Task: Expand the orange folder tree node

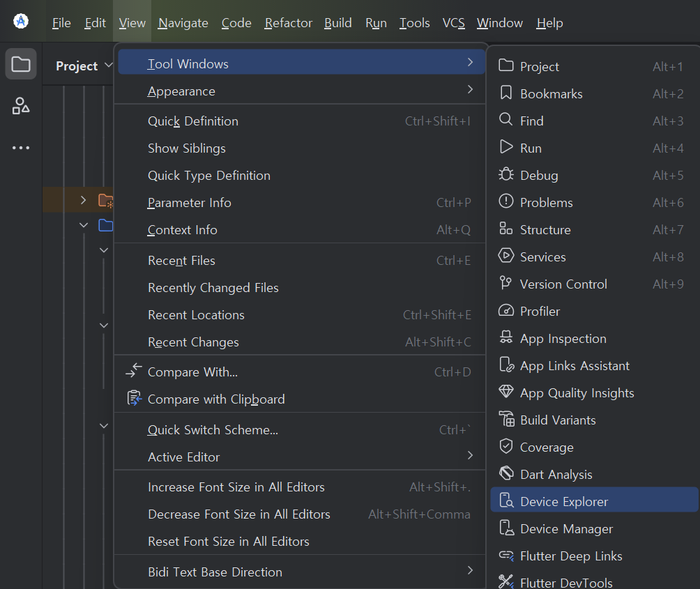Action: (x=83, y=200)
